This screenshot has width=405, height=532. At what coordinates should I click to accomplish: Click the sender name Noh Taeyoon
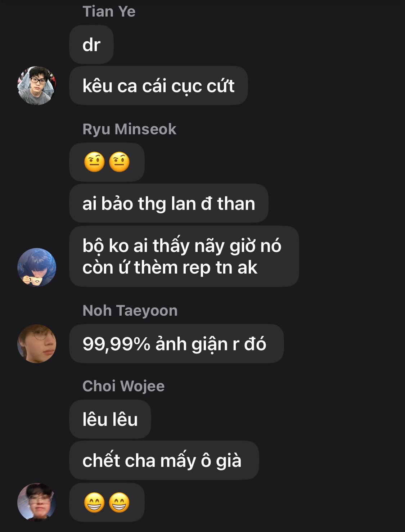click(x=130, y=311)
